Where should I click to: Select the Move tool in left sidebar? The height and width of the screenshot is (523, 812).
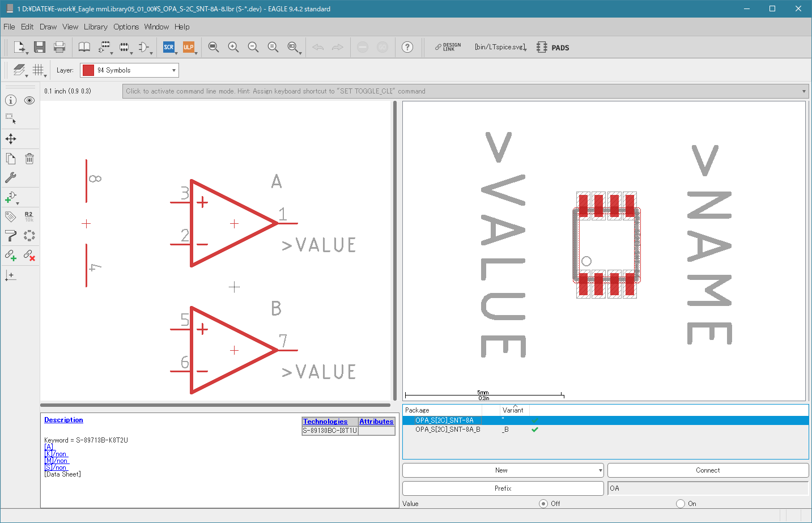coord(11,139)
